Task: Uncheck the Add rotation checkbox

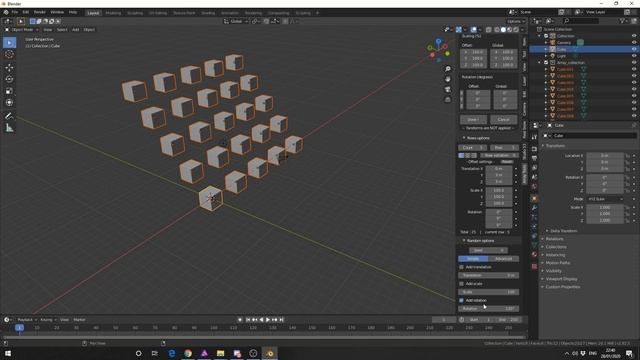Action: pyautogui.click(x=461, y=300)
